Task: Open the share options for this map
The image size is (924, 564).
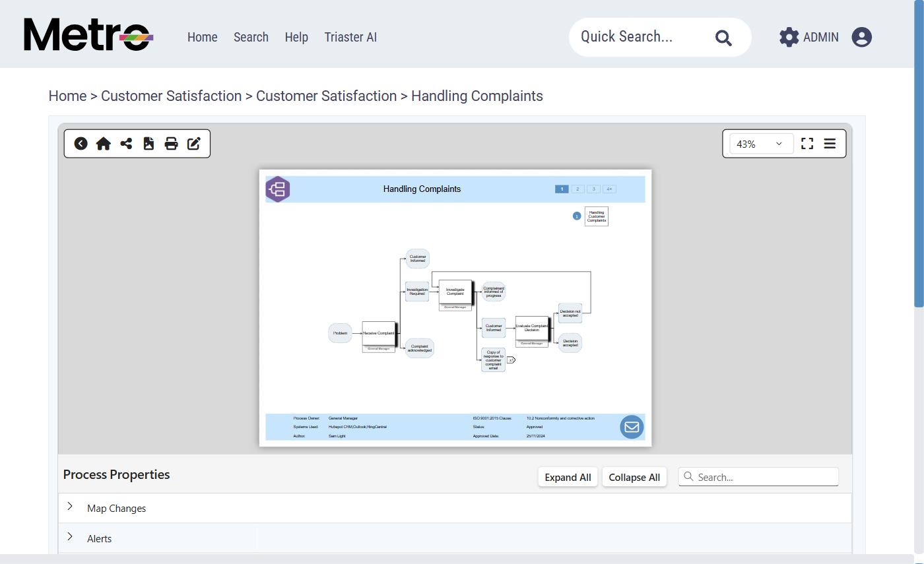Action: tap(126, 144)
